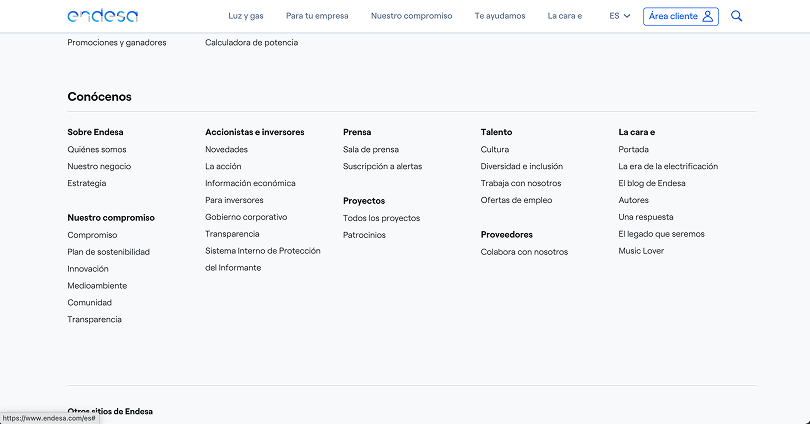The image size is (810, 424).
Task: Open Patrocinios link
Action: [x=364, y=235]
